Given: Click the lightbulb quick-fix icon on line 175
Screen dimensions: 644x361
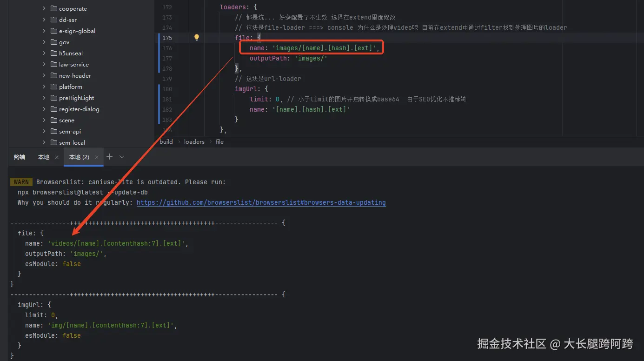Looking at the screenshot, I should point(197,38).
